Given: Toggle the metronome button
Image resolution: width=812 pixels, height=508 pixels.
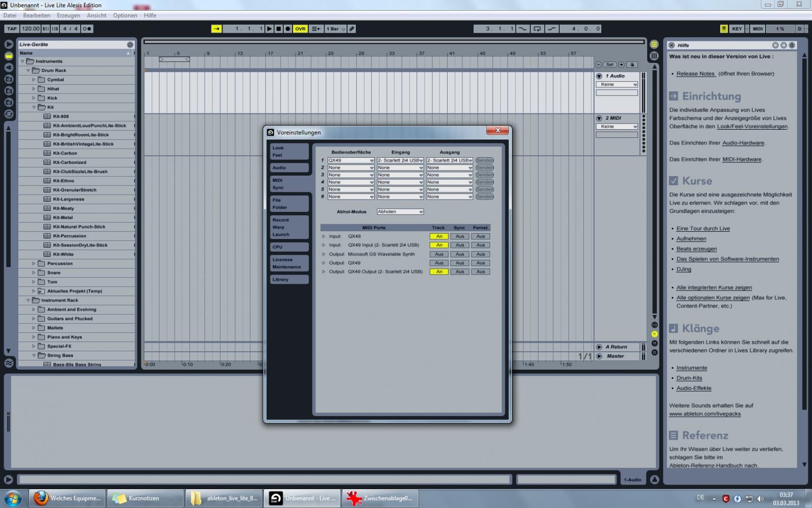Looking at the screenshot, I should click(x=87, y=29).
